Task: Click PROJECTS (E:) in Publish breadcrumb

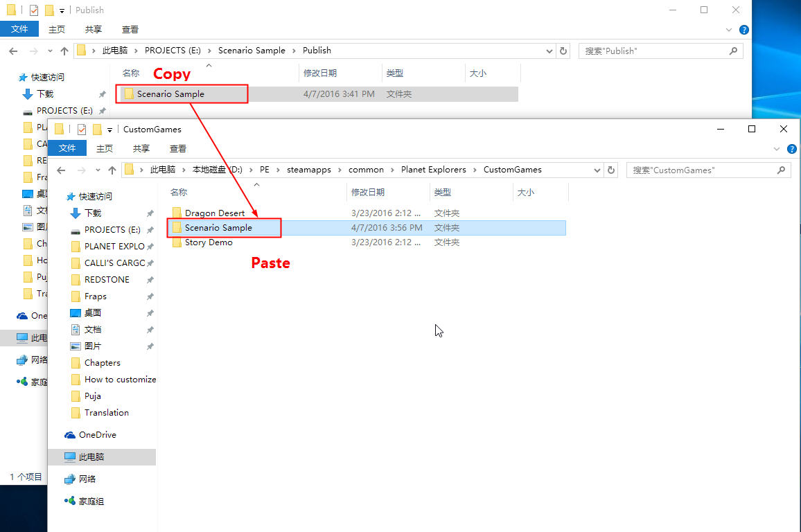Action: 173,51
